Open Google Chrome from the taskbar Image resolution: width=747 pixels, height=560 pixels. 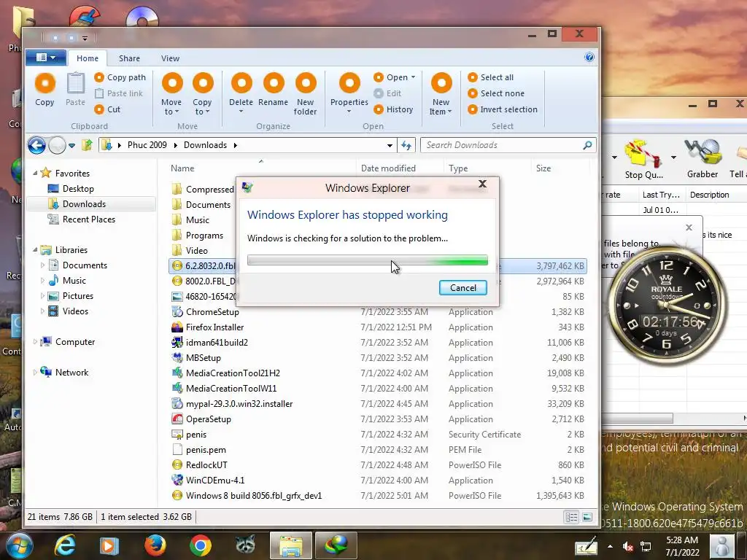coord(200,545)
